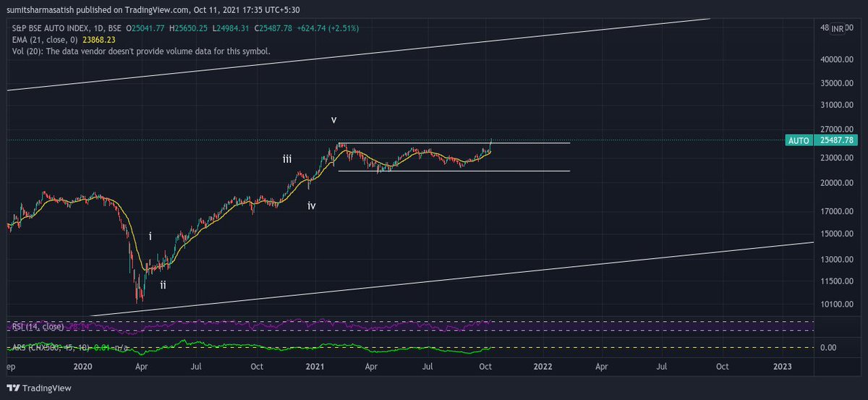
Task: Click the 15000.00 price axis label
Action: coord(838,234)
